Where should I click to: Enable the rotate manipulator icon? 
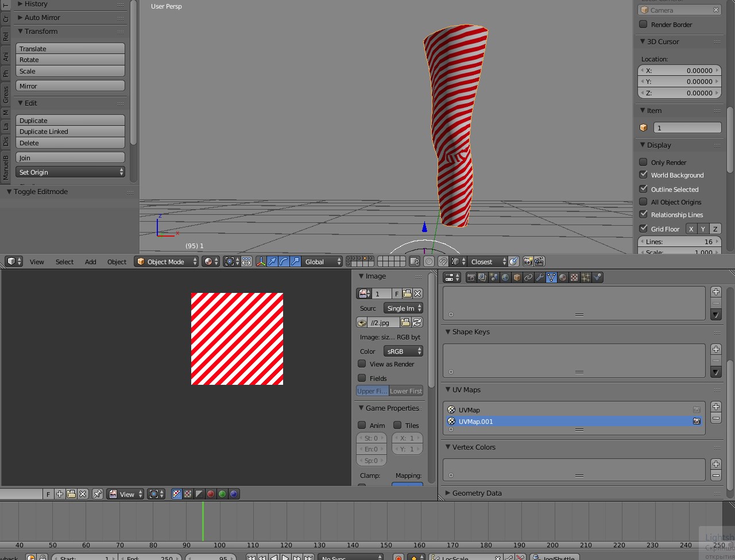point(284,261)
